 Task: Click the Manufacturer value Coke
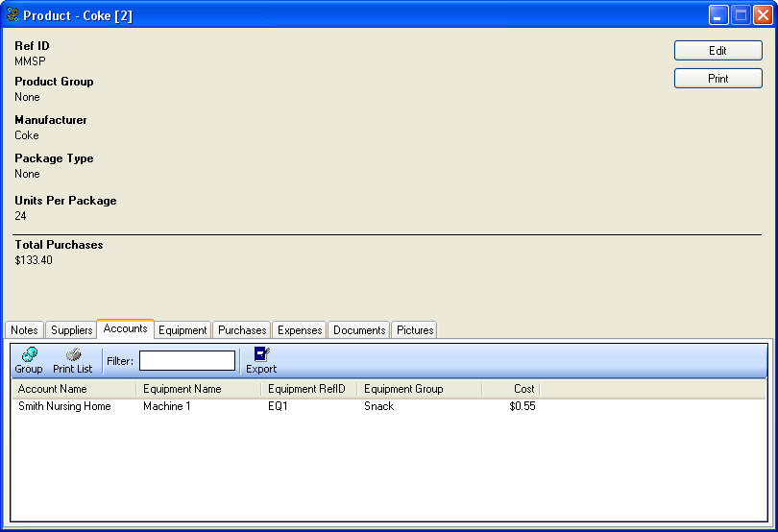click(27, 135)
